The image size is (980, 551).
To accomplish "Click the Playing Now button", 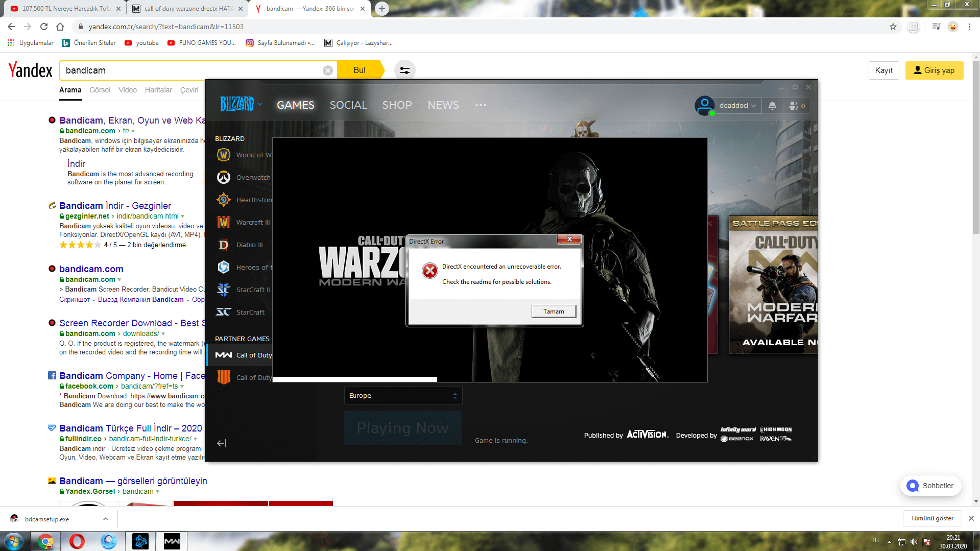I will [x=403, y=428].
